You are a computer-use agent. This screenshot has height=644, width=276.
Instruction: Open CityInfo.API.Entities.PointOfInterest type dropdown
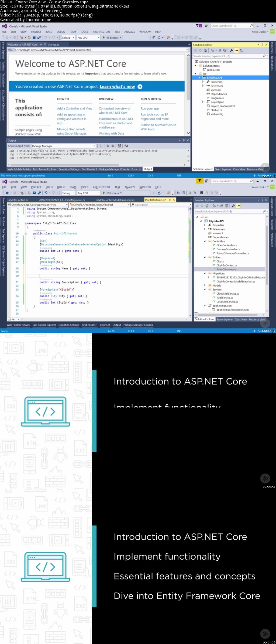[100, 205]
